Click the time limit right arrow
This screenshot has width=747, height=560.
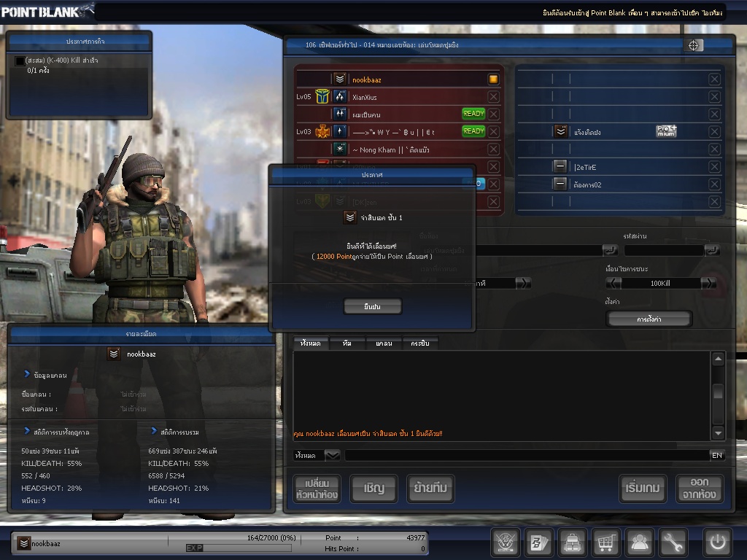[522, 284]
